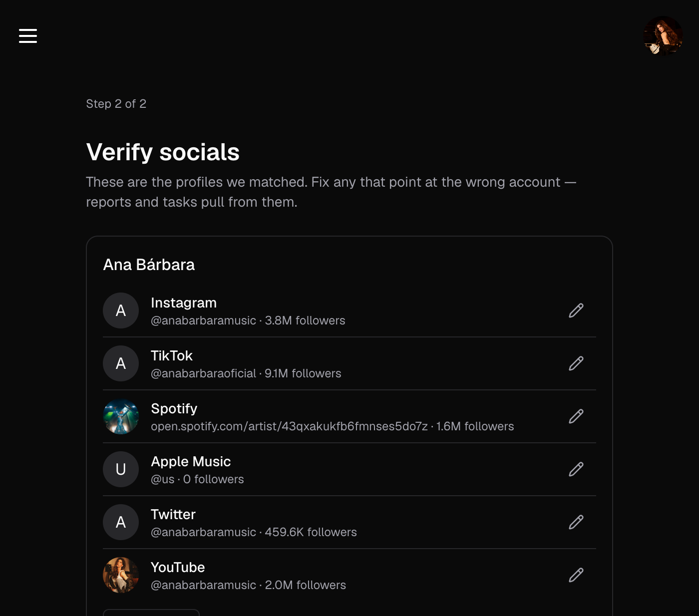Select the YouTube row title

coord(178,567)
